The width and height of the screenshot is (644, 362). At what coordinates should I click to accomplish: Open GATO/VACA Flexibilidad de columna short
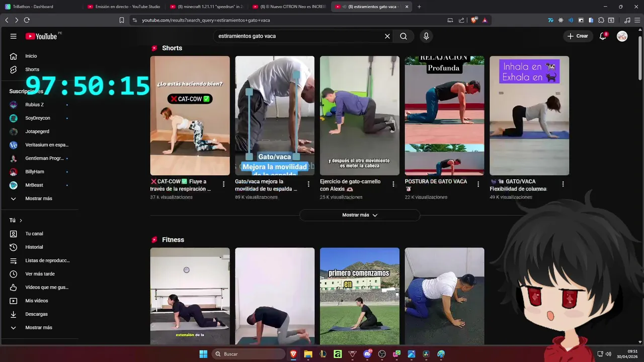(529, 116)
